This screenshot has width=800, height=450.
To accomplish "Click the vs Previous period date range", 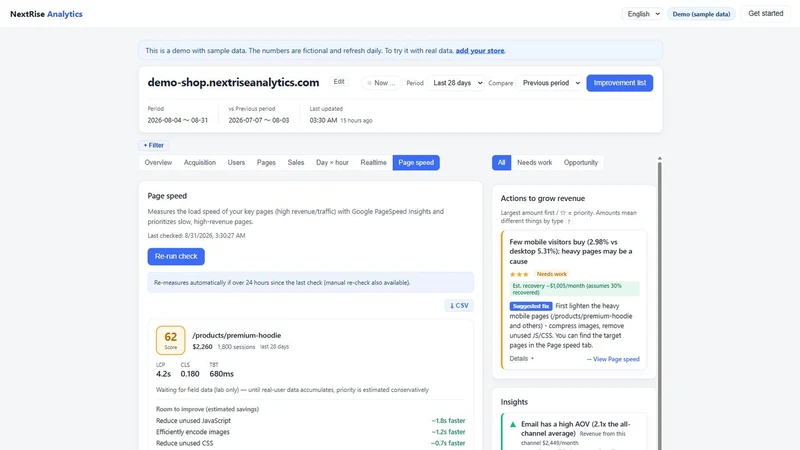I will pyautogui.click(x=259, y=120).
